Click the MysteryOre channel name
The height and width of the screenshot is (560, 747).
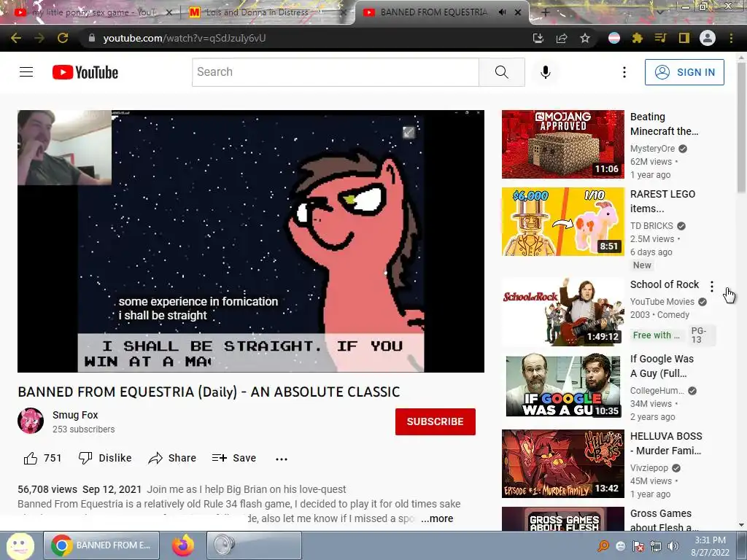click(652, 149)
